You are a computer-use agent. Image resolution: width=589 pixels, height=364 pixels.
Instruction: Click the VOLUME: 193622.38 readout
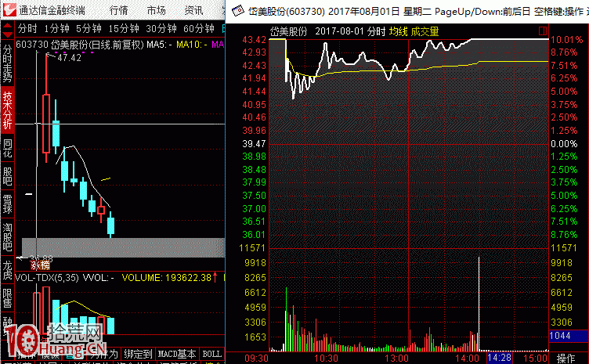tap(166, 278)
